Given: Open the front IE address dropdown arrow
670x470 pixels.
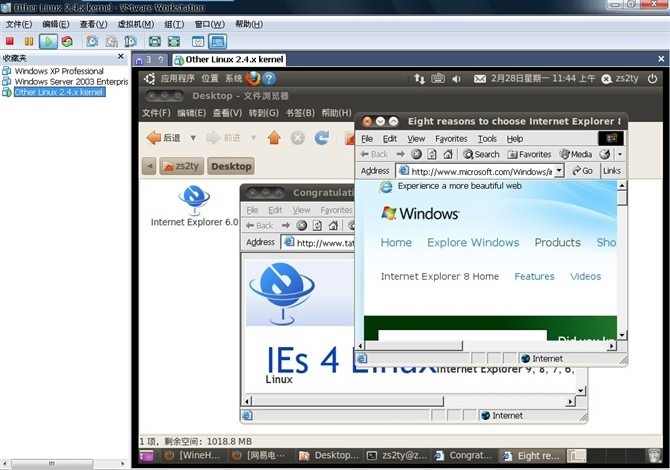Looking at the screenshot, I should pyautogui.click(x=559, y=171).
